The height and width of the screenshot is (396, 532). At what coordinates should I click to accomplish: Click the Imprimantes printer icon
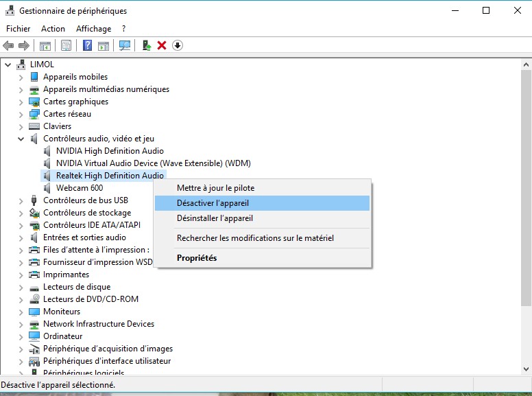tap(34, 275)
